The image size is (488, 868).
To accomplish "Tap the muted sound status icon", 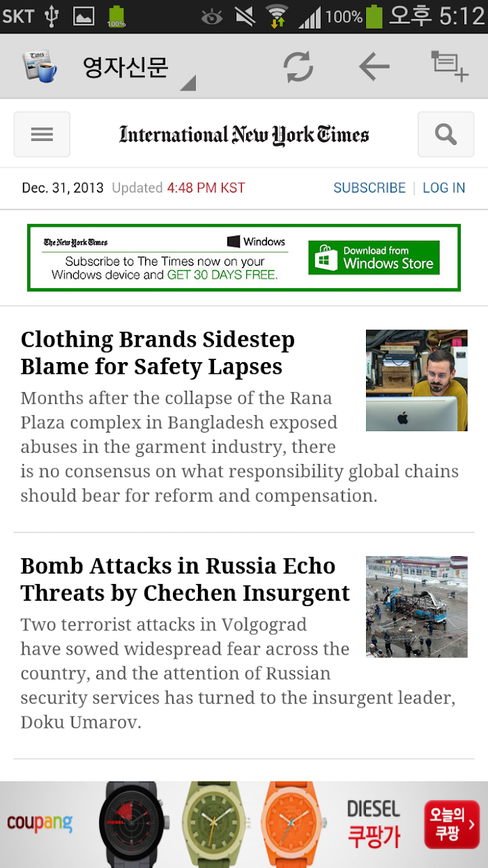I will coord(245,16).
